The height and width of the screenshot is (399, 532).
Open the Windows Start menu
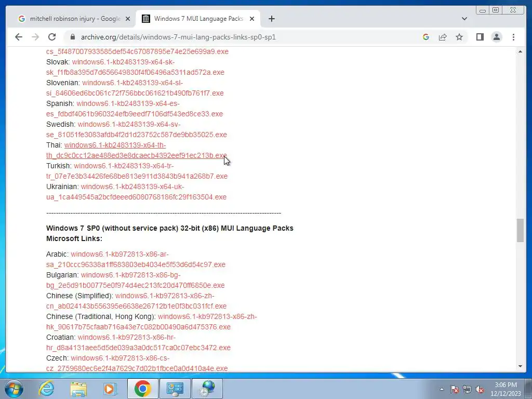coord(14,389)
